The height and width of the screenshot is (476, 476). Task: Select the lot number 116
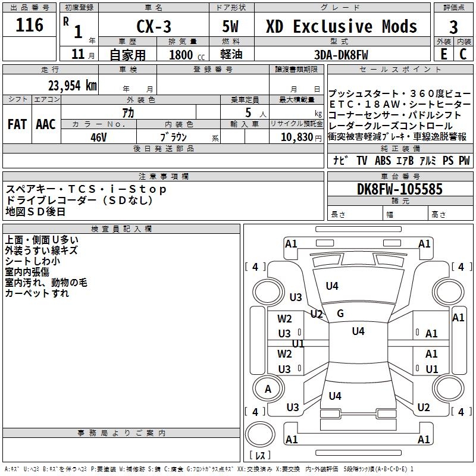click(29, 25)
